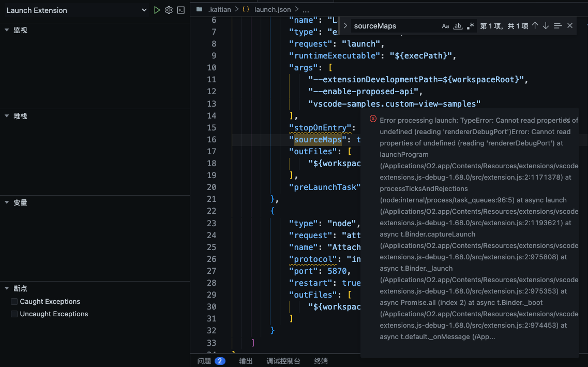The height and width of the screenshot is (367, 588).
Task: Close the search widget
Action: (570, 25)
